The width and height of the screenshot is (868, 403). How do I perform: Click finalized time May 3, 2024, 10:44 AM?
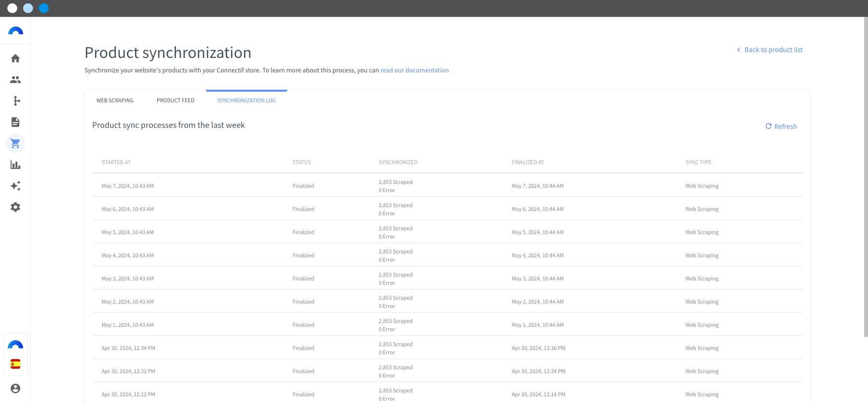click(x=538, y=278)
